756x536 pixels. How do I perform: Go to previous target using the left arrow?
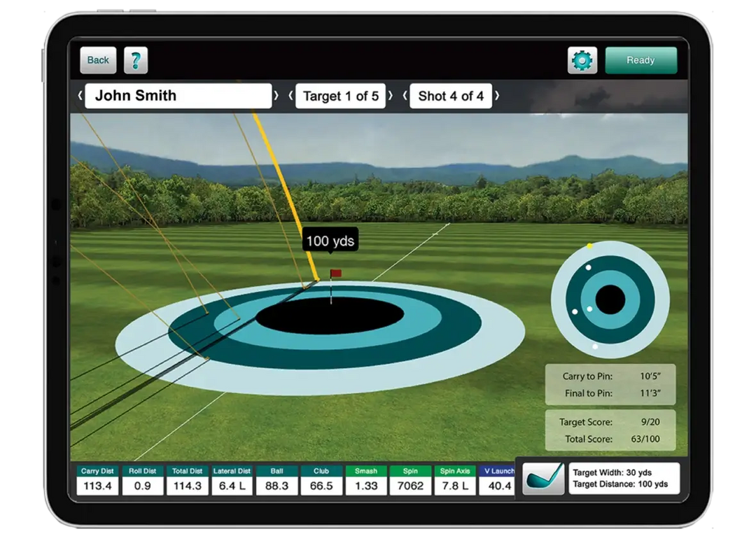pyautogui.click(x=290, y=96)
